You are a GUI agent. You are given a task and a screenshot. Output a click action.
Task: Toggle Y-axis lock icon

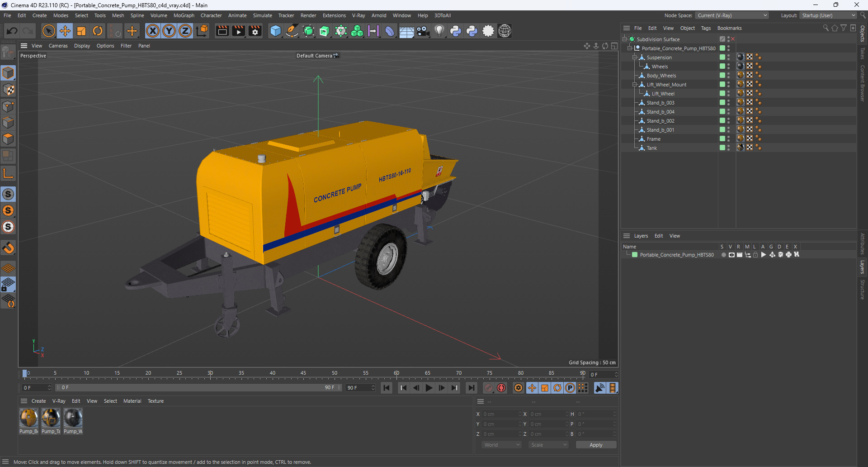tap(169, 31)
